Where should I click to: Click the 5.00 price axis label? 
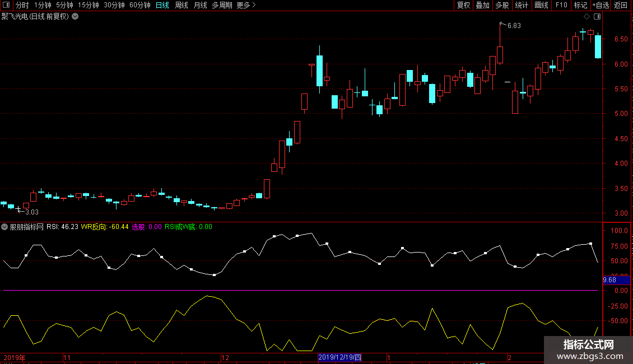[x=621, y=114]
